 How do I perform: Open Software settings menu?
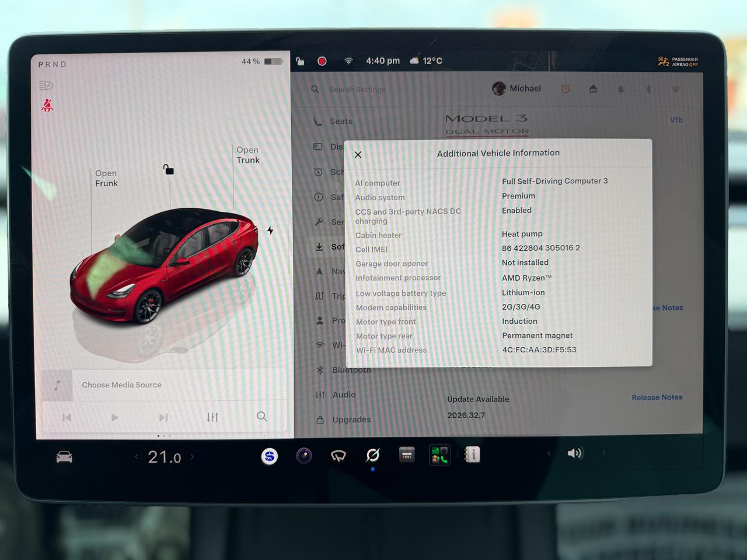pos(330,247)
